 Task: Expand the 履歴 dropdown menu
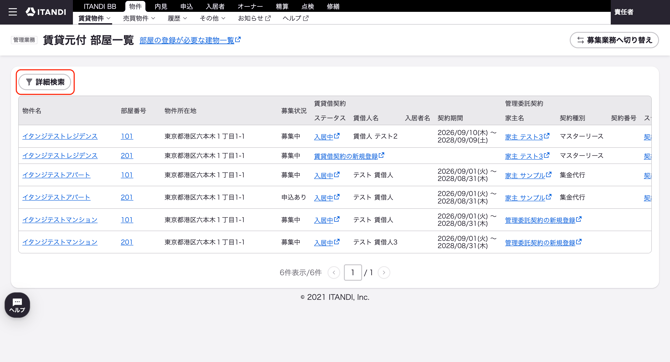[x=177, y=18]
